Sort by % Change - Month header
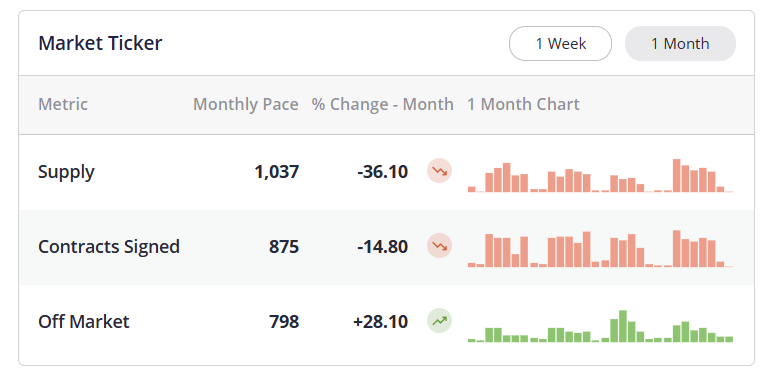770x382 pixels. click(383, 104)
